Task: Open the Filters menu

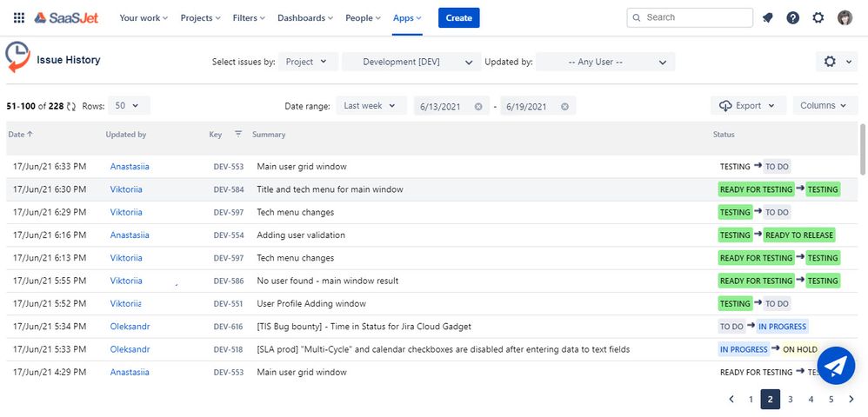Action: coord(249,17)
